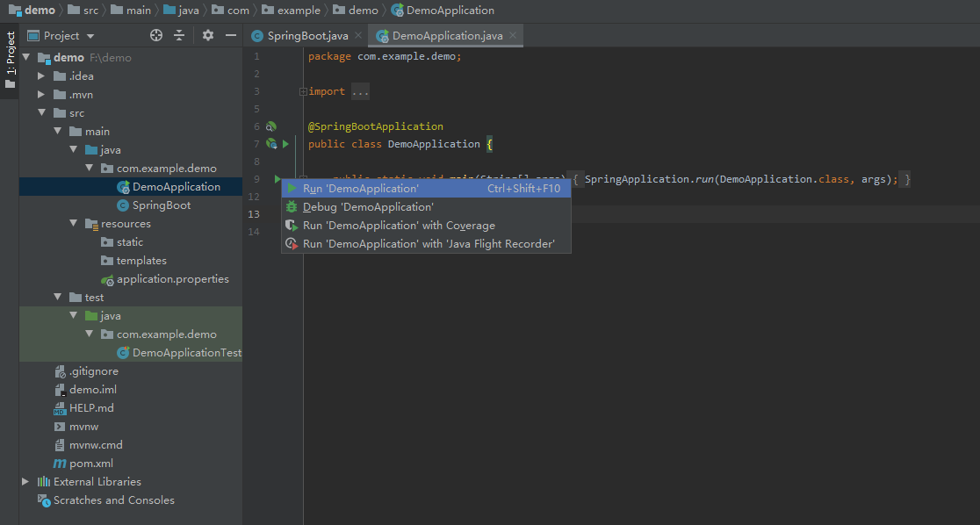Collapse the test folder
The height and width of the screenshot is (525, 980).
tap(57, 298)
